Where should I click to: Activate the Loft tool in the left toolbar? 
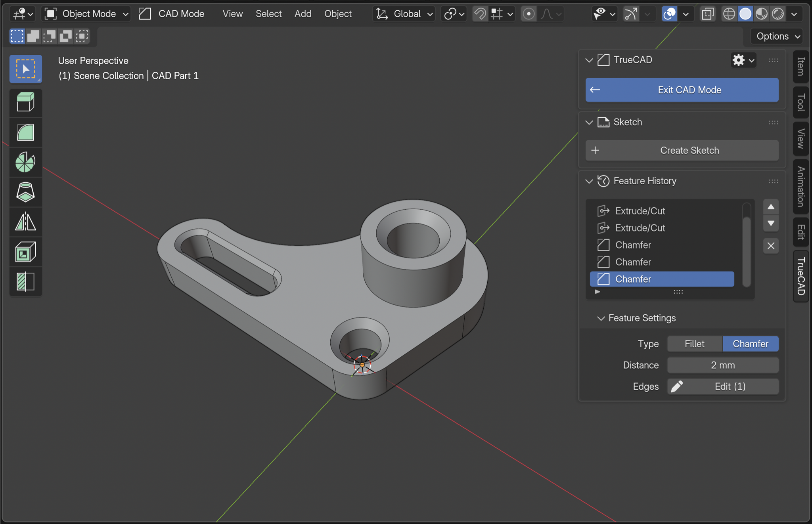point(26,192)
